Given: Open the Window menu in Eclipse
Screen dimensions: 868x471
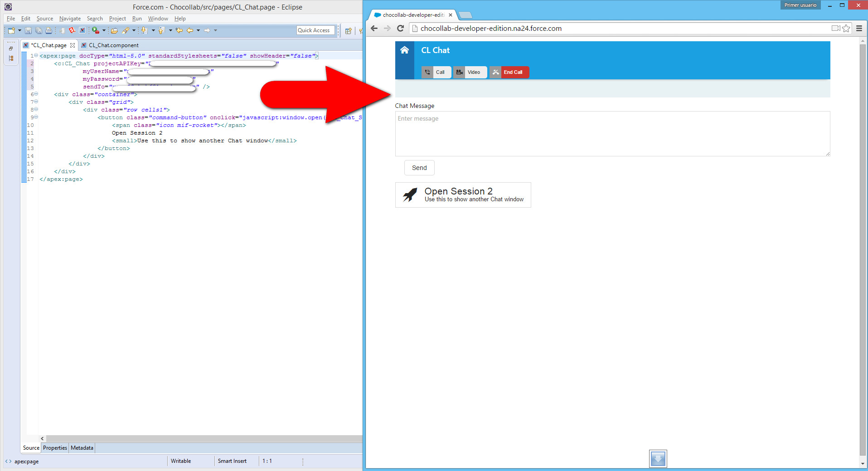Looking at the screenshot, I should 158,19.
